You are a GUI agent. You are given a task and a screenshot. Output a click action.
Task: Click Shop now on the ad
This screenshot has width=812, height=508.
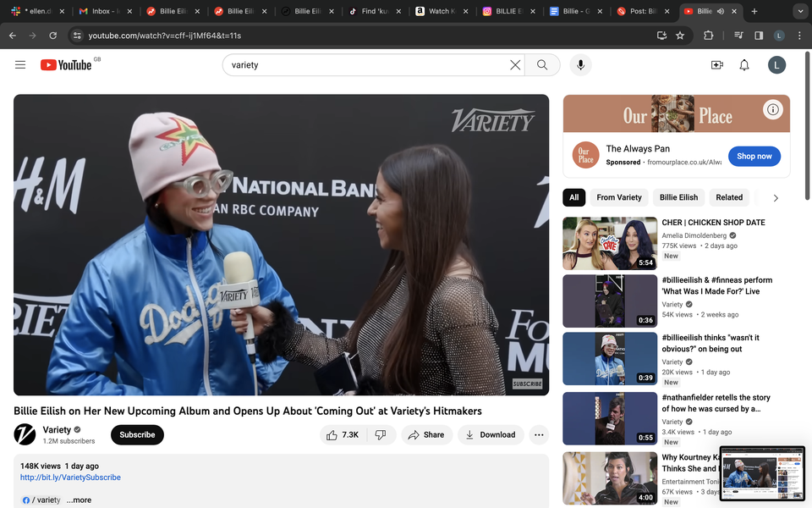pyautogui.click(x=754, y=156)
